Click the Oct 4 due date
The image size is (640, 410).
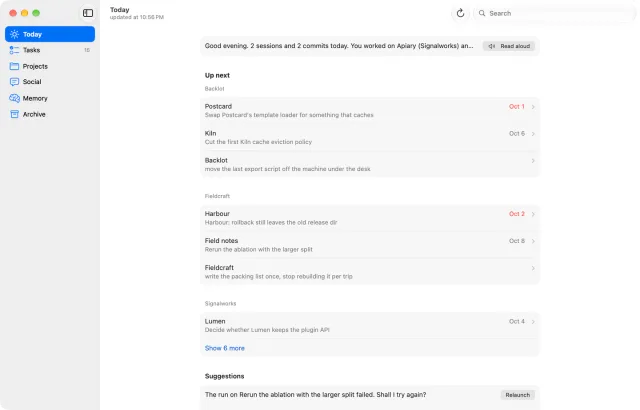(x=517, y=321)
